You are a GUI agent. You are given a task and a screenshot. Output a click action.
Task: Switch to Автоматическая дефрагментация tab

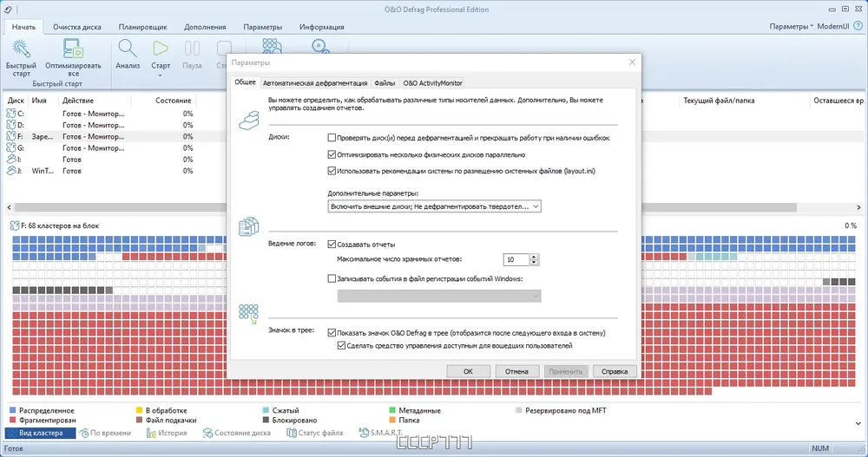(314, 83)
